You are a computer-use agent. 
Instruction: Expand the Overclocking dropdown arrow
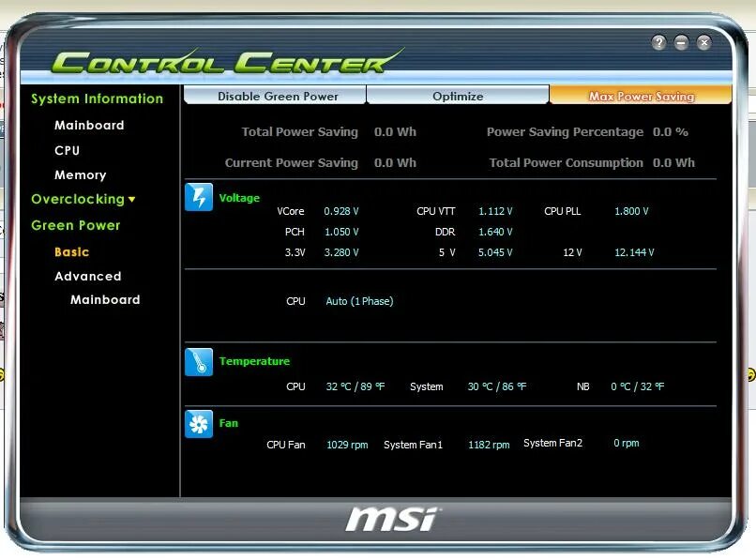[131, 199]
